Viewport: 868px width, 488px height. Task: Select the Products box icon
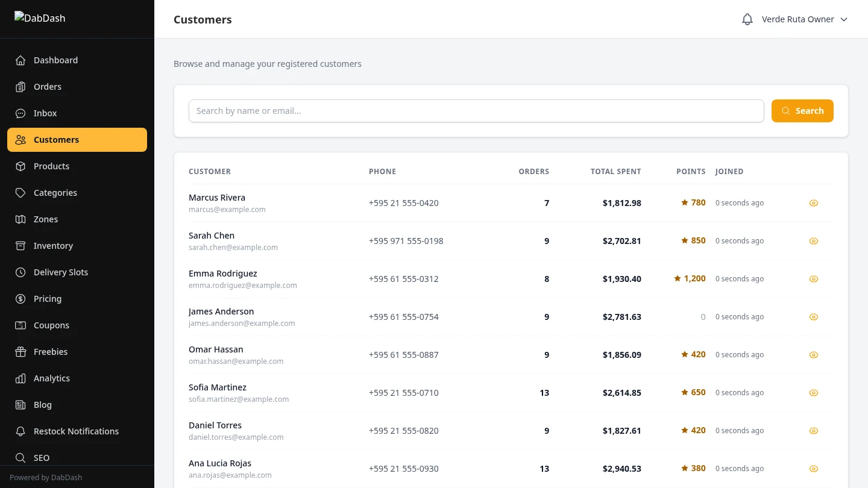click(20, 166)
